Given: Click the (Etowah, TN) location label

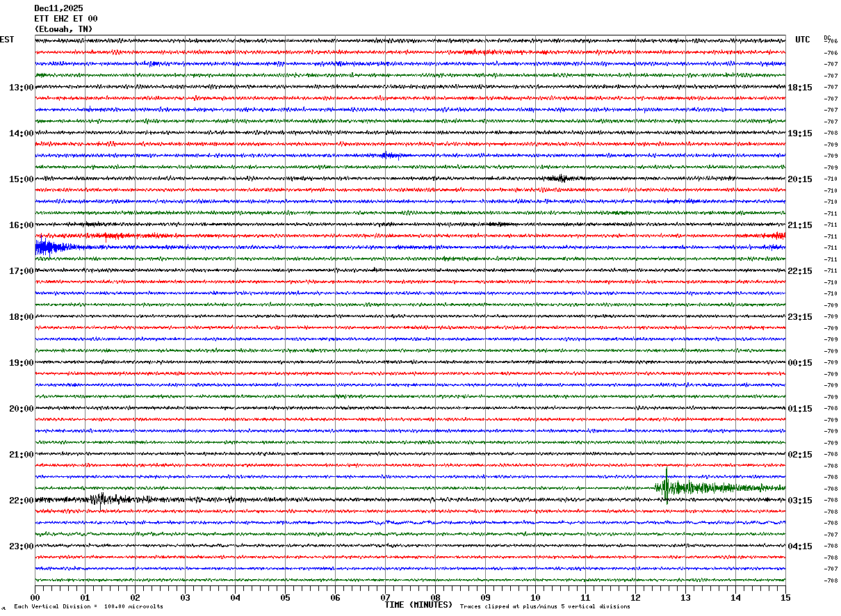Looking at the screenshot, I should (x=63, y=29).
